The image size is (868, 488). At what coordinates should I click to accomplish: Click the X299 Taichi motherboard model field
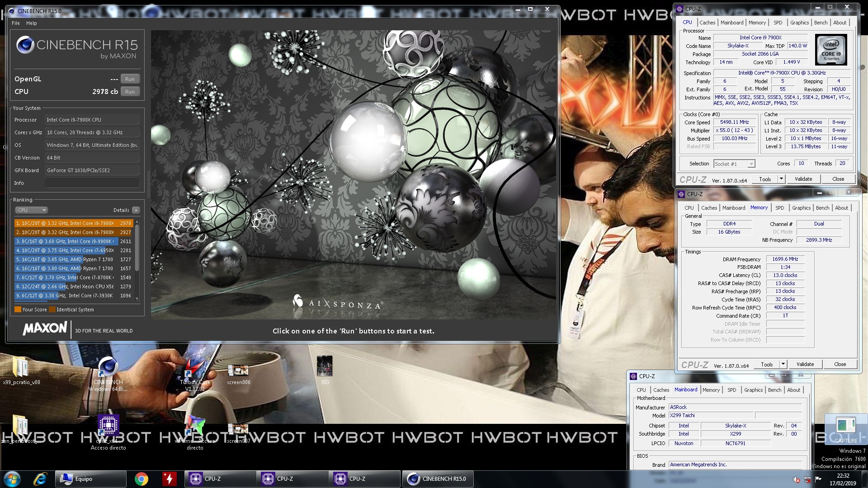pos(711,416)
